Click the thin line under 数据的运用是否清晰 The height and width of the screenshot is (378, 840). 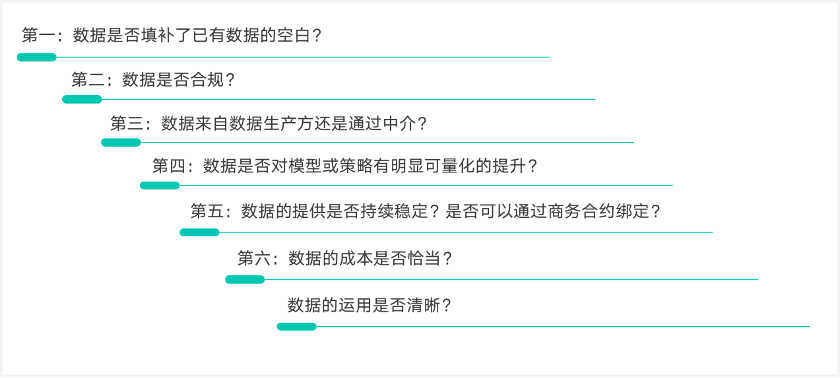[x=562, y=326]
